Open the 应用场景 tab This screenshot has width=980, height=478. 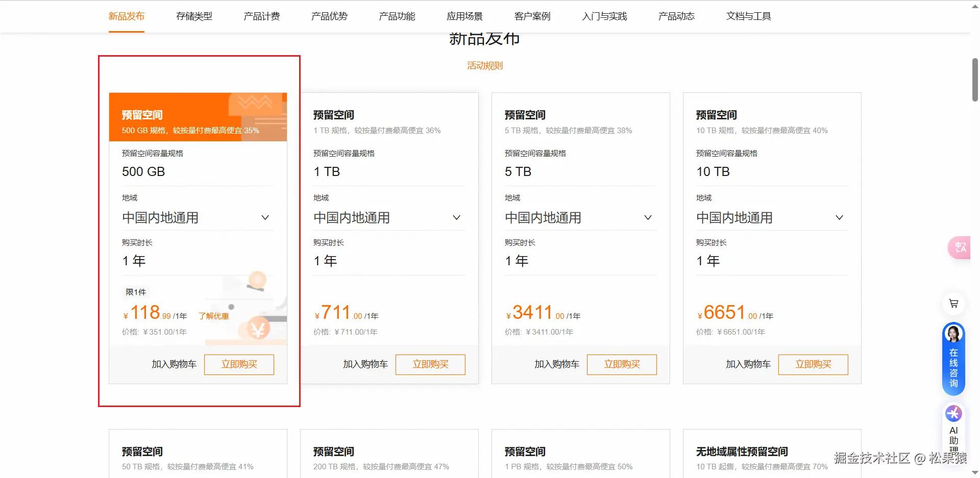tap(464, 16)
